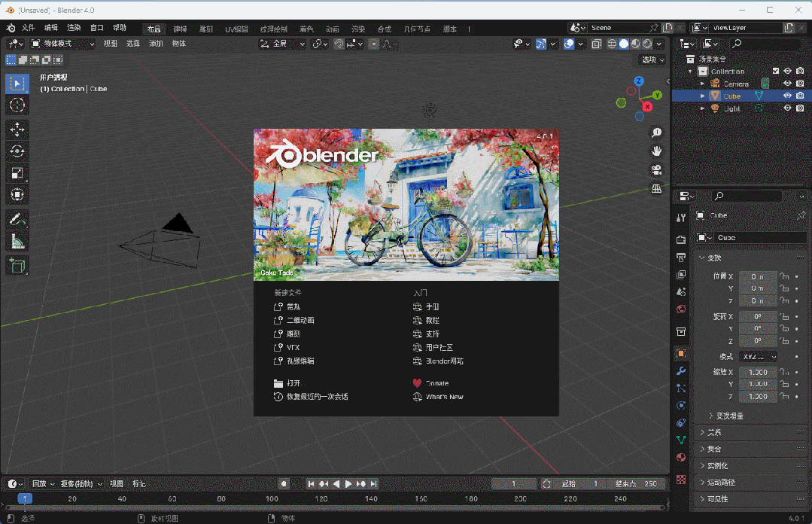Viewport: 812px width, 524px height.
Task: Click the Location X value field
Action: pos(758,277)
